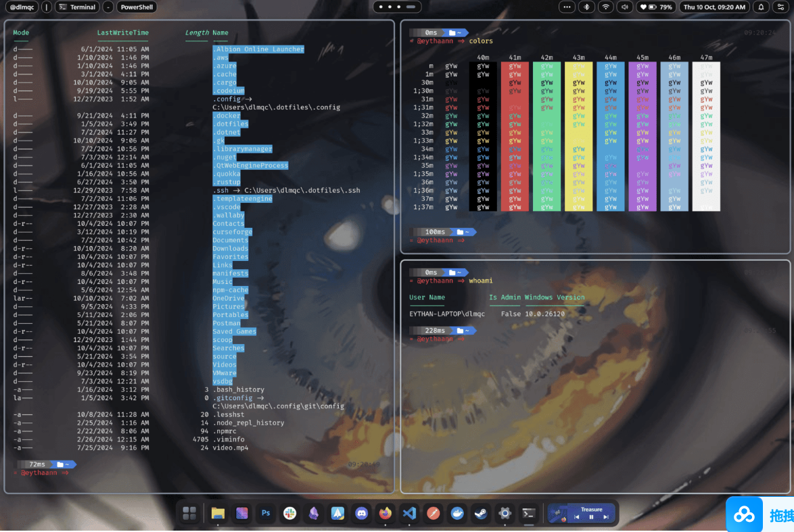Start Firefox from the dock
This screenshot has height=532, width=794.
(x=386, y=513)
